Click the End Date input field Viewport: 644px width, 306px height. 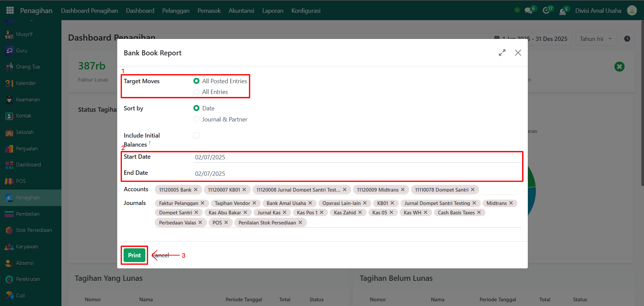pyautogui.click(x=356, y=174)
